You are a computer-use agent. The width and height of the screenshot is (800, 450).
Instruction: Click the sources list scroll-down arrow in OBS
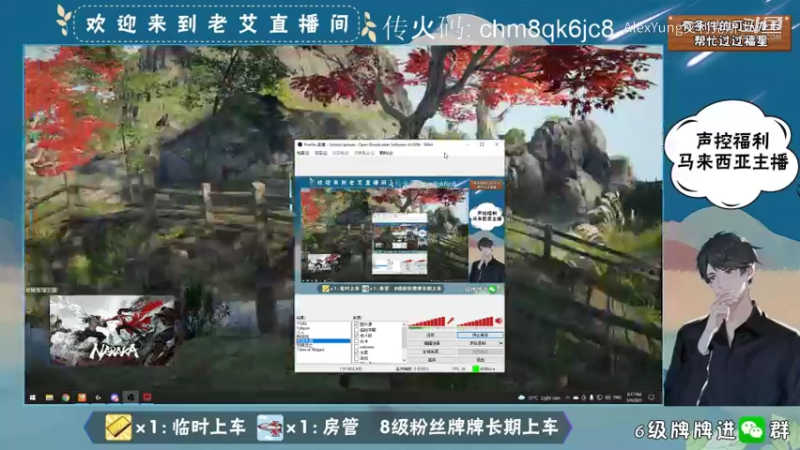coord(404,360)
